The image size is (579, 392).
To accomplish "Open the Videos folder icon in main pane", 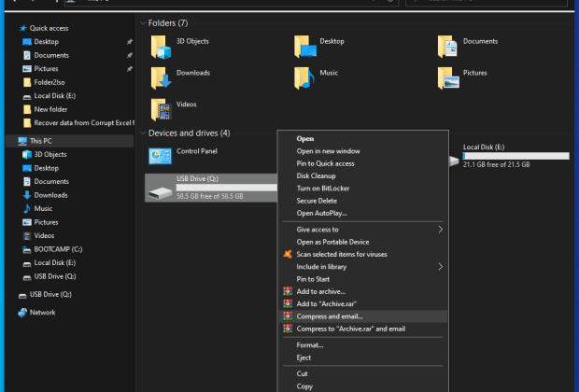I will (161, 107).
